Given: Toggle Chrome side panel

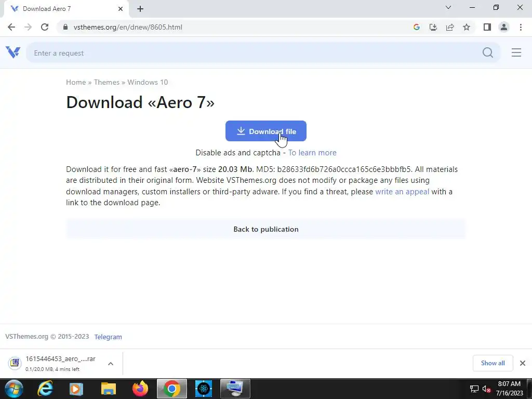Looking at the screenshot, I should (487, 27).
